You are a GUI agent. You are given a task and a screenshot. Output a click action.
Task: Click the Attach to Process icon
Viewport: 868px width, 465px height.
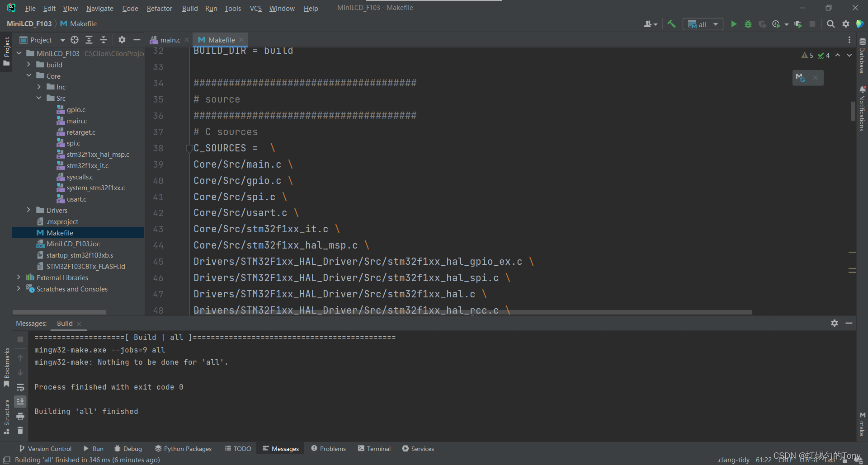click(x=798, y=24)
